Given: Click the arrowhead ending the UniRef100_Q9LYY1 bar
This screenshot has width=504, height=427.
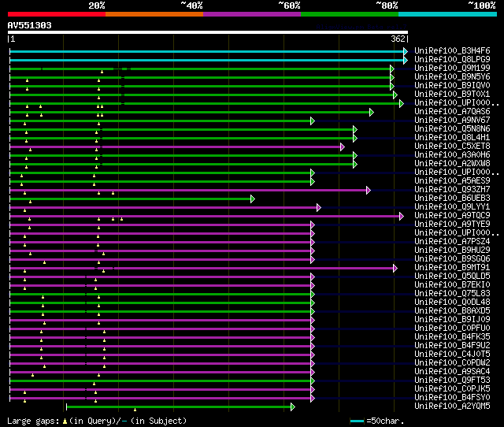Looking at the screenshot, I should coord(318,208).
